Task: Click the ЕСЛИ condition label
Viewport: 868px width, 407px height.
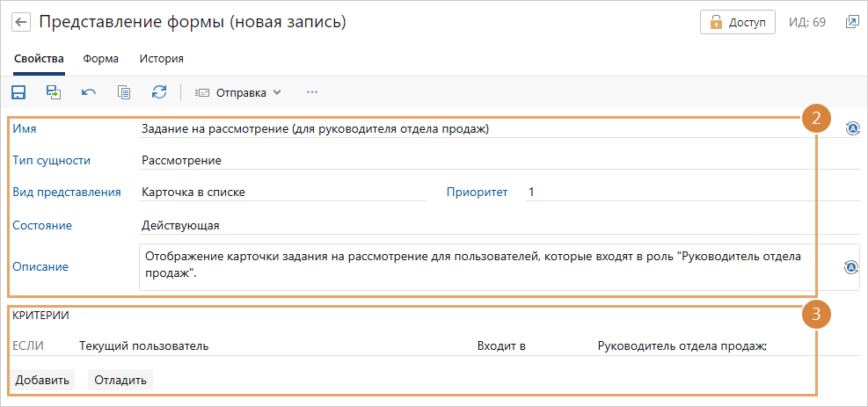Action: (x=27, y=346)
